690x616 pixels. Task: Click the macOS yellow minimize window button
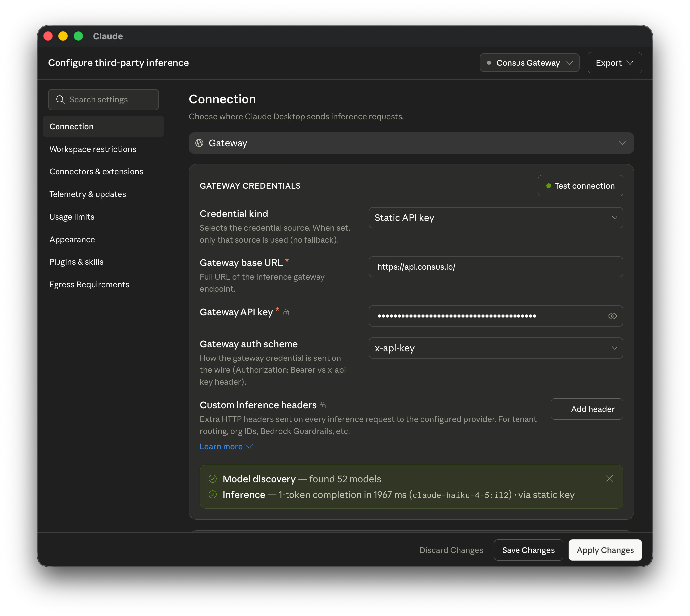pos(63,36)
